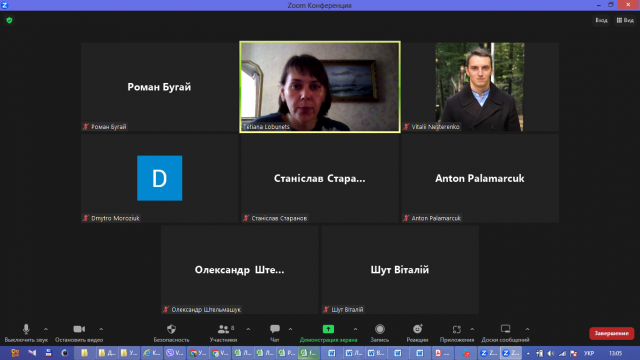The image size is (640, 360).
Task: Open the Whiteboards icon
Action: click(x=505, y=329)
